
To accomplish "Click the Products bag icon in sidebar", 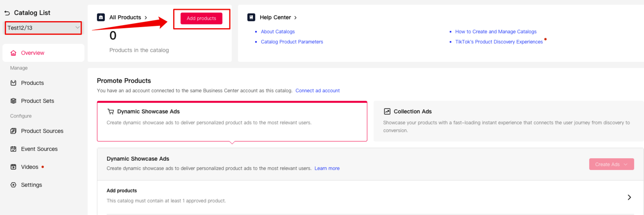I will (13, 83).
